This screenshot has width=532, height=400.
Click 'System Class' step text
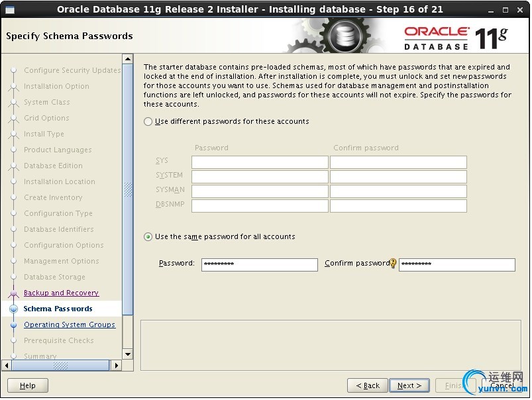[x=47, y=102]
